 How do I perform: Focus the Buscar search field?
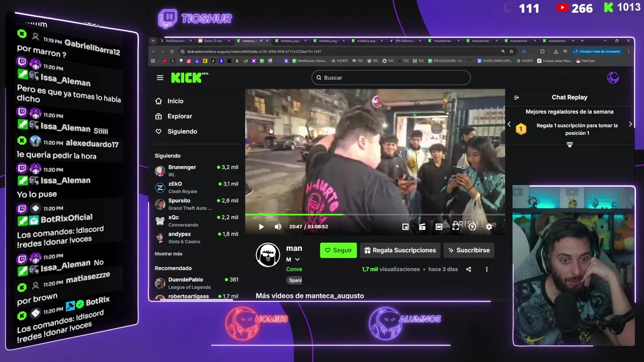(x=391, y=77)
